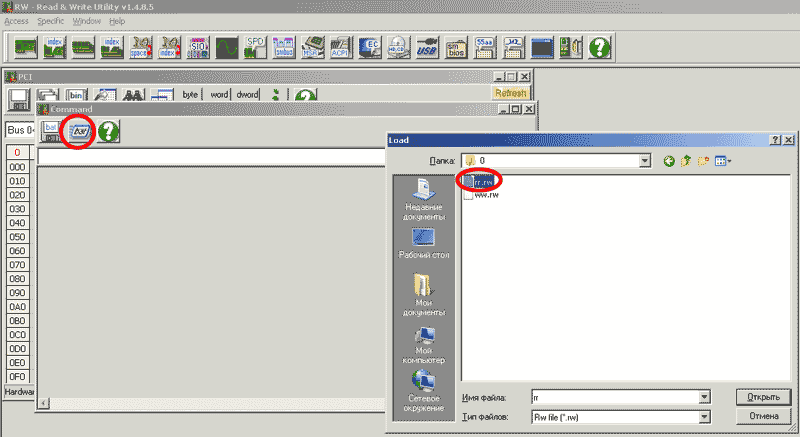Switch PCI view to word mode
800x437 pixels.
click(219, 95)
